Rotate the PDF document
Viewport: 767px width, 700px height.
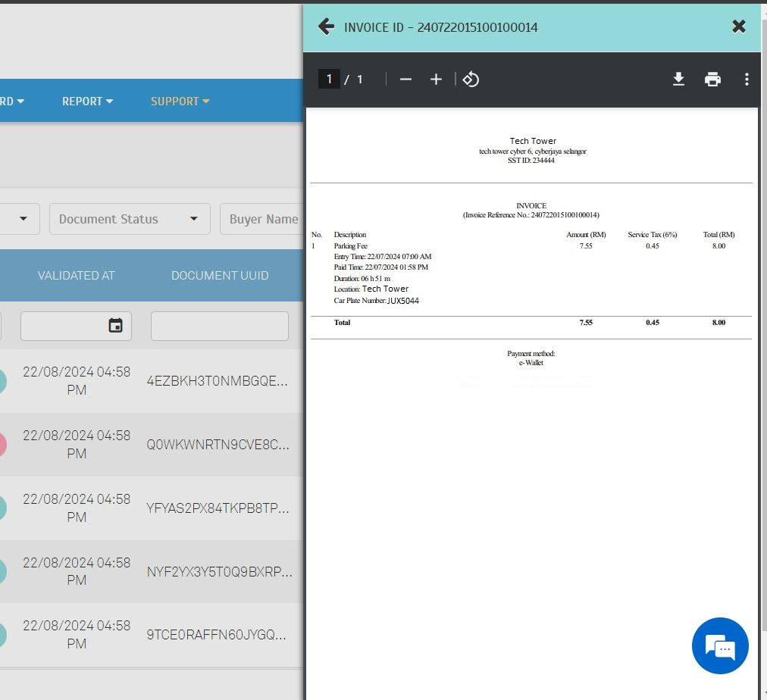tap(471, 80)
